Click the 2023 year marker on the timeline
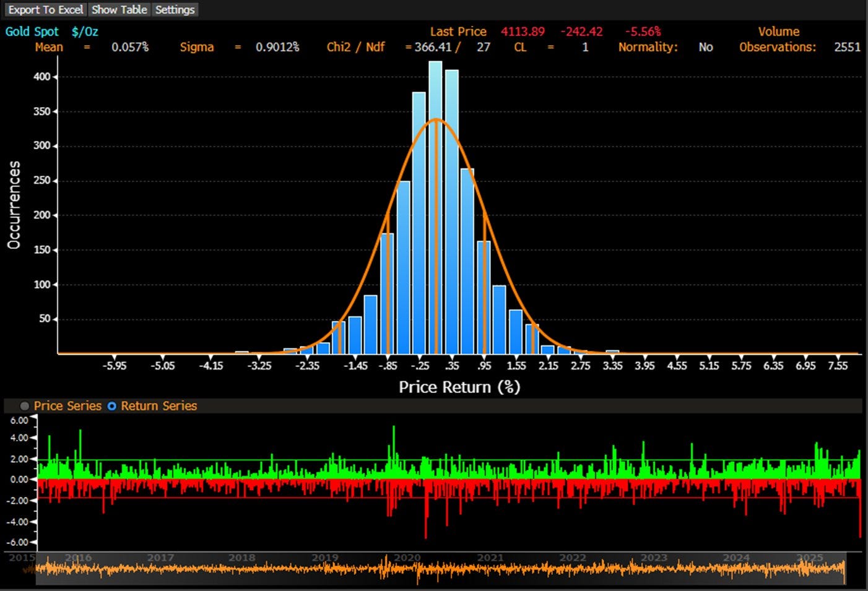The width and height of the screenshot is (868, 591). pyautogui.click(x=654, y=558)
